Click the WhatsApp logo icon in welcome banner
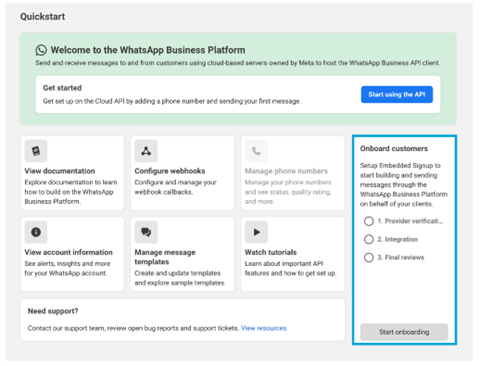The width and height of the screenshot is (480, 366). pyautogui.click(x=41, y=50)
